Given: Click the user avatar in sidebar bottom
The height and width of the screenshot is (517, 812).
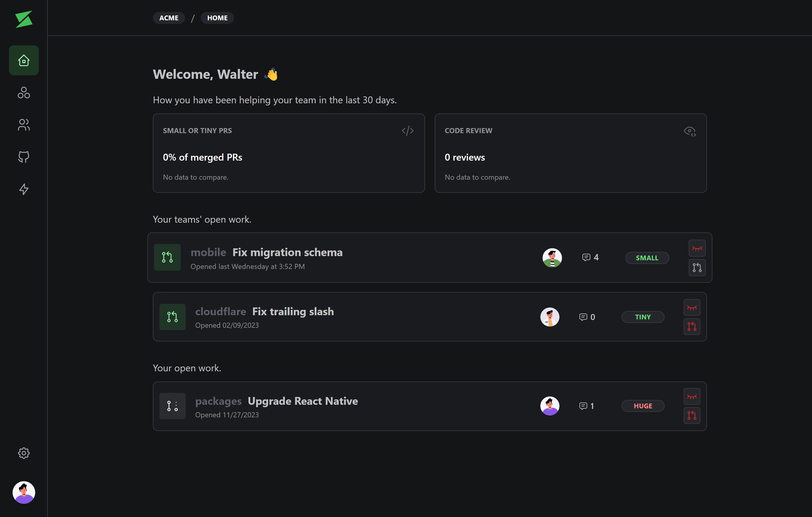Looking at the screenshot, I should pos(24,492).
